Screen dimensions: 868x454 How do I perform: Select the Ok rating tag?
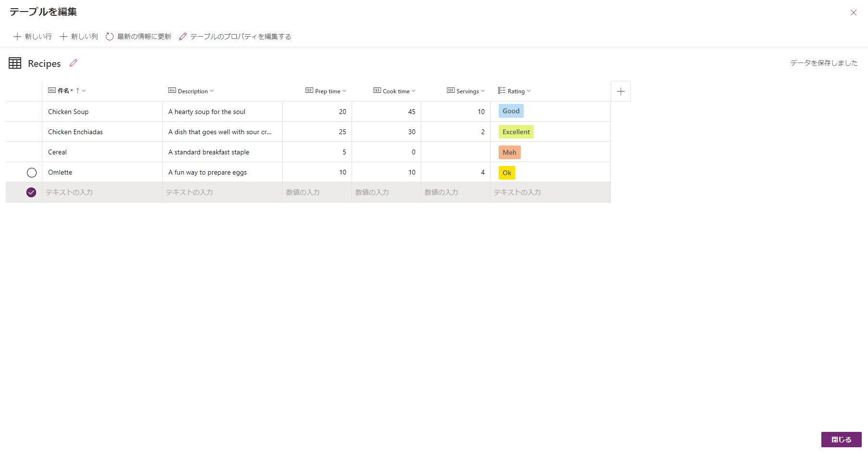pyautogui.click(x=507, y=173)
